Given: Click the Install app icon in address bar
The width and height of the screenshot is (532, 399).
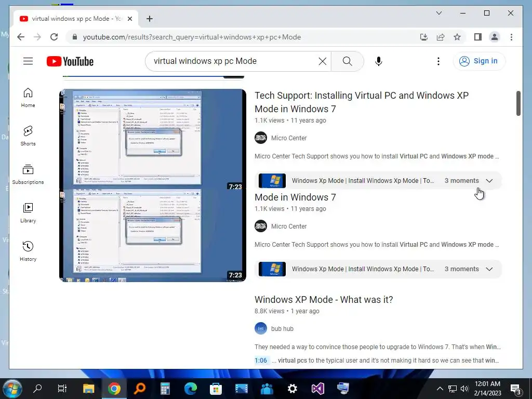Looking at the screenshot, I should coord(424,37).
